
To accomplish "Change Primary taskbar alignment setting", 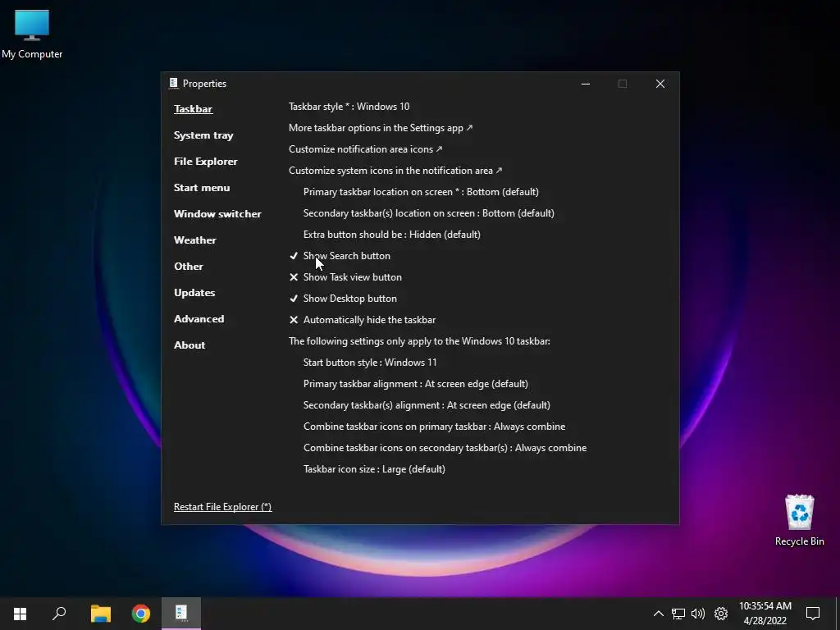I will [416, 384].
